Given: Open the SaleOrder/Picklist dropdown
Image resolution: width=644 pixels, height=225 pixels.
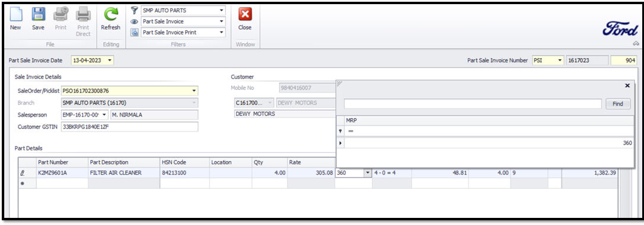Looking at the screenshot, I should 194,91.
